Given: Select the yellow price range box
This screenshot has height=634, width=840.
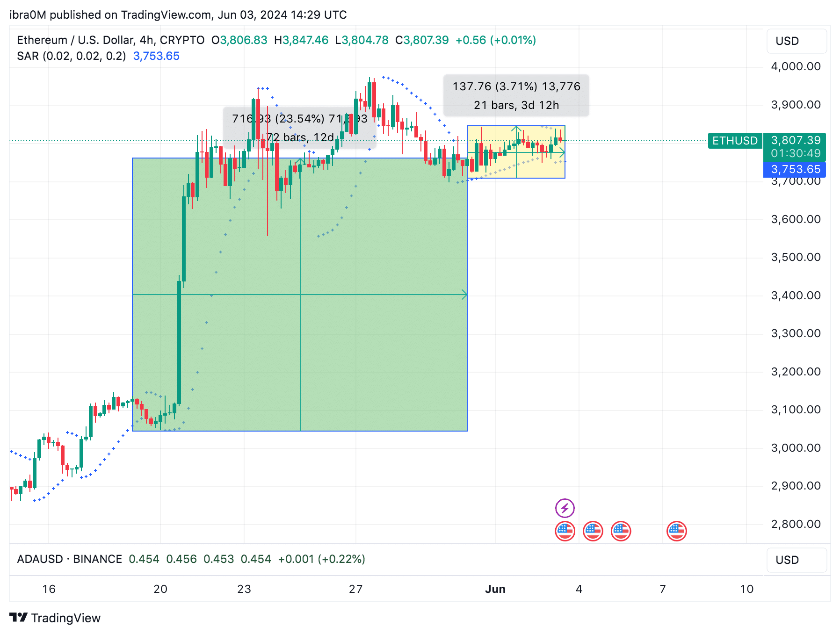Looking at the screenshot, I should 516,152.
